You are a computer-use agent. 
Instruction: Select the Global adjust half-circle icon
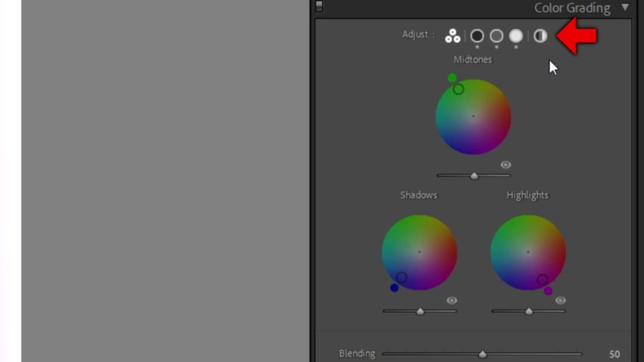[540, 35]
